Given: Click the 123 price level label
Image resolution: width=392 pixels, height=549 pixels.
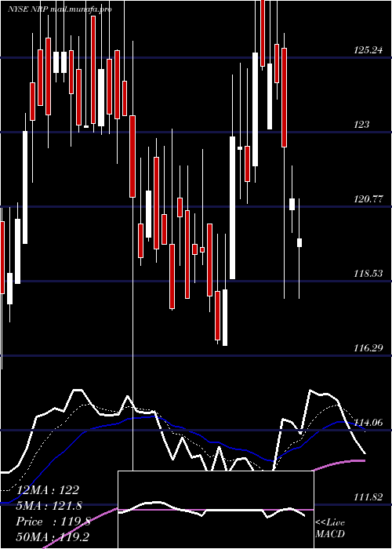Looking at the screenshot, I should 362,125.
